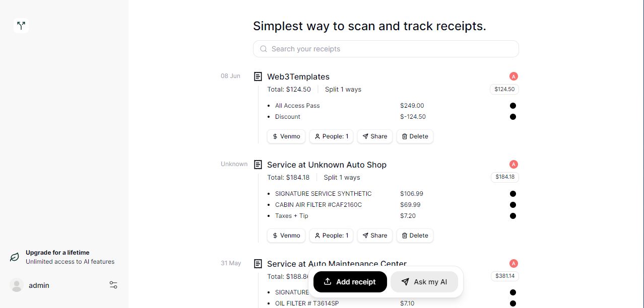This screenshot has width=644, height=308.
Task: Open the Upgrade for a lifetime link
Action: pos(57,252)
